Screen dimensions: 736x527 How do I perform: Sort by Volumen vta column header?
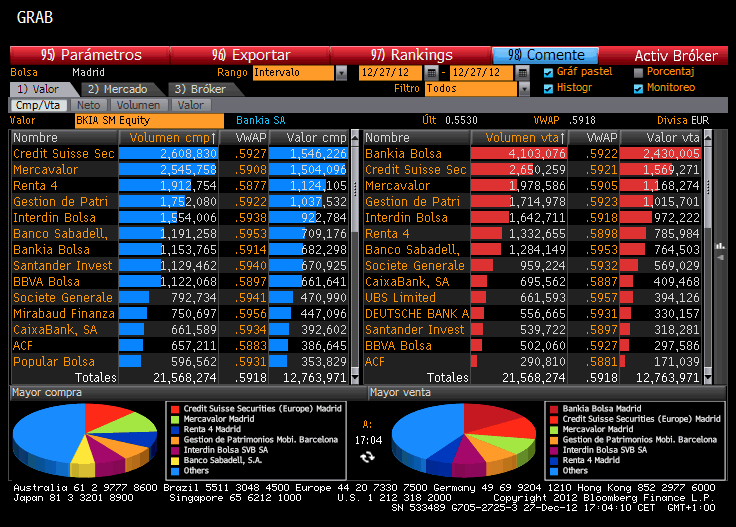pyautogui.click(x=520, y=137)
